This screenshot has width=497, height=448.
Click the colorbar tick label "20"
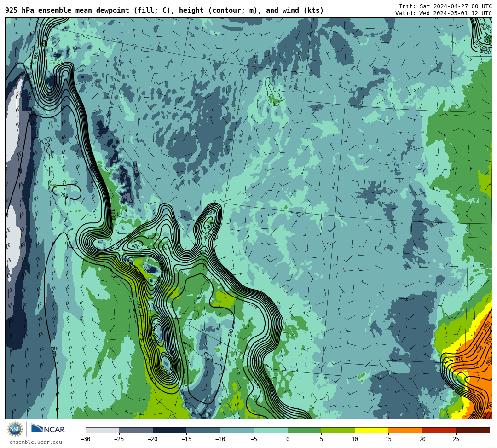coord(422,439)
